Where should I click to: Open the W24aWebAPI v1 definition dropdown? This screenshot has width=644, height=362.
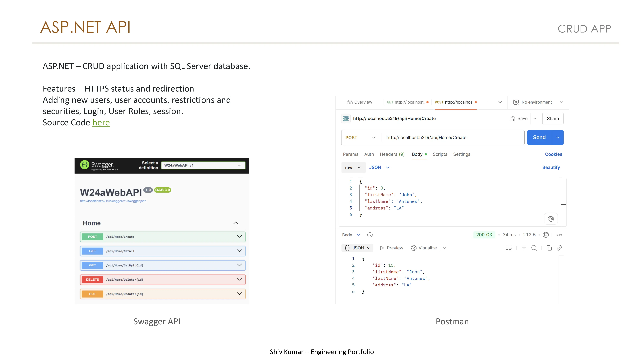203,165
